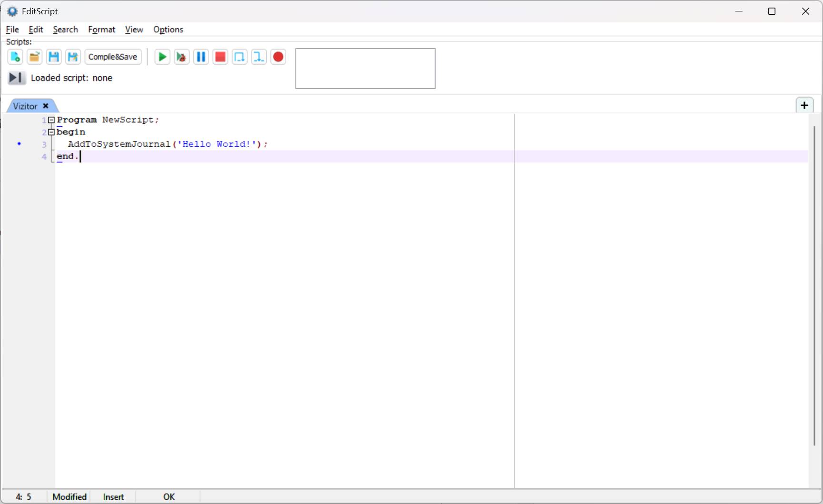Add a new tab with plus button
This screenshot has width=823, height=504.
(x=804, y=105)
